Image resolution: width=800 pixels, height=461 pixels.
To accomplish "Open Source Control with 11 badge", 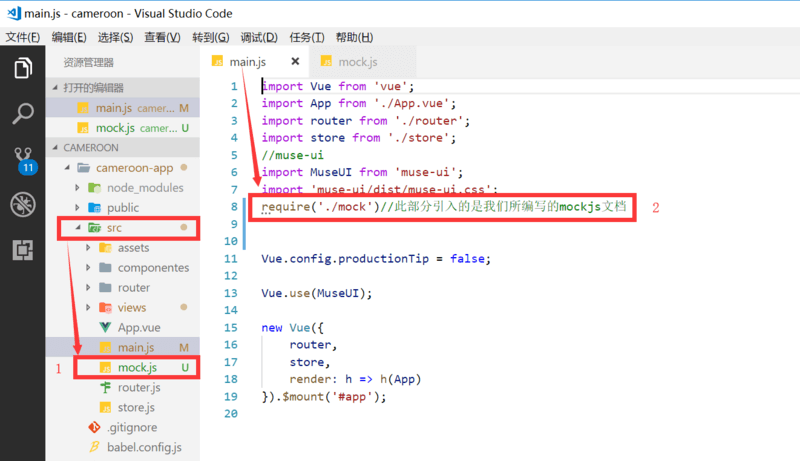I will click(x=23, y=160).
